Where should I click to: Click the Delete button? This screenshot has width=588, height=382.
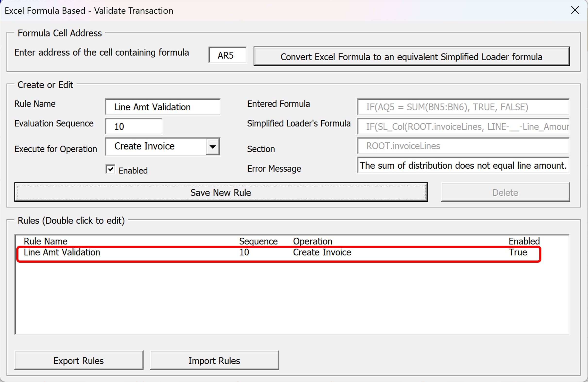(505, 192)
